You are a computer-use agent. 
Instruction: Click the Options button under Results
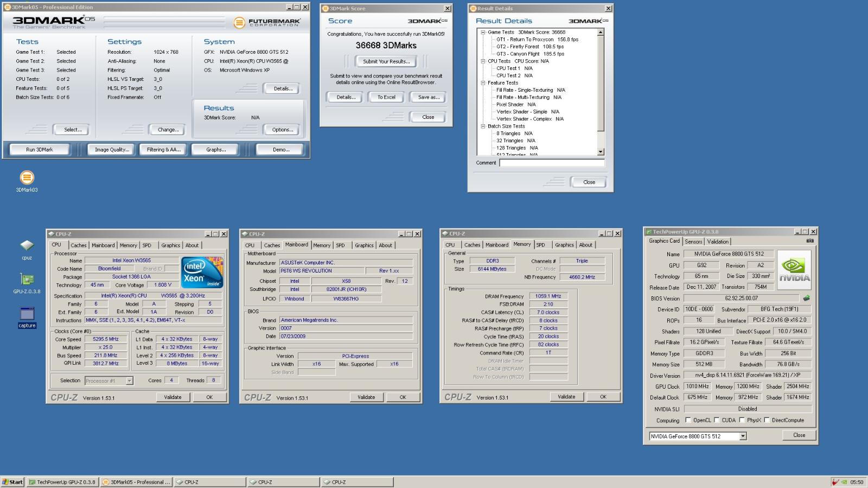(282, 130)
